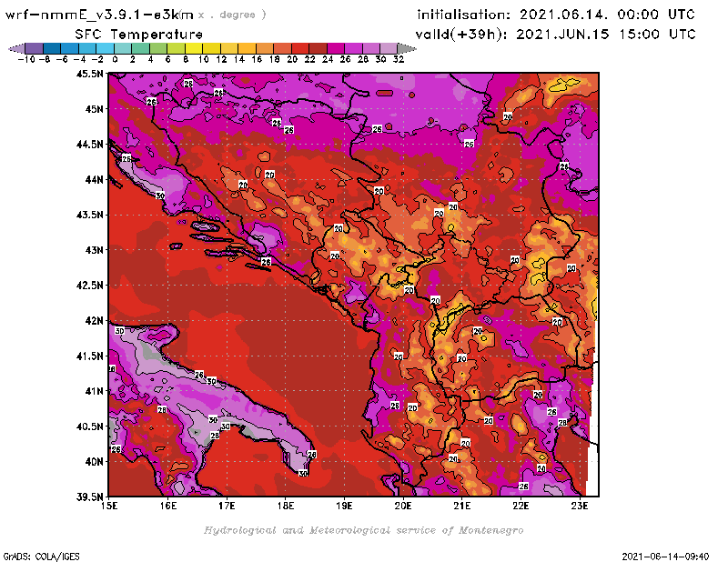Click the '40.5N' latitude axis label
This screenshot has height=562, width=728.
(89, 427)
